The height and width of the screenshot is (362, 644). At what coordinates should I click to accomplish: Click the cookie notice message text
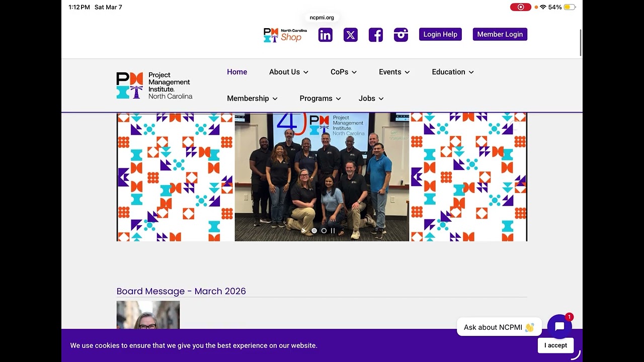(194, 345)
